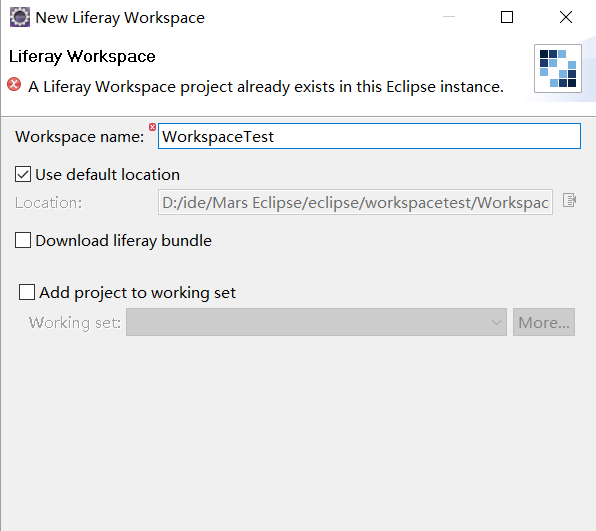
Task: Close the New Liferay Workspace dialog
Action: tap(566, 17)
